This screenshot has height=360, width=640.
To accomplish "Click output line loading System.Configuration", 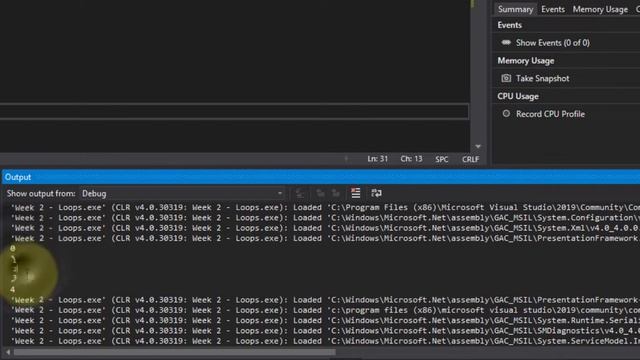I will [325, 218].
